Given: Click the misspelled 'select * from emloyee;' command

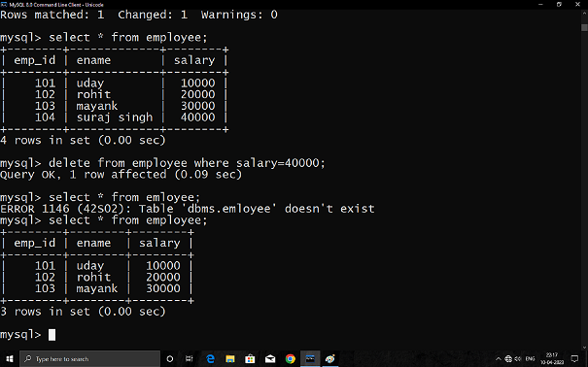Looking at the screenshot, I should [124, 197].
